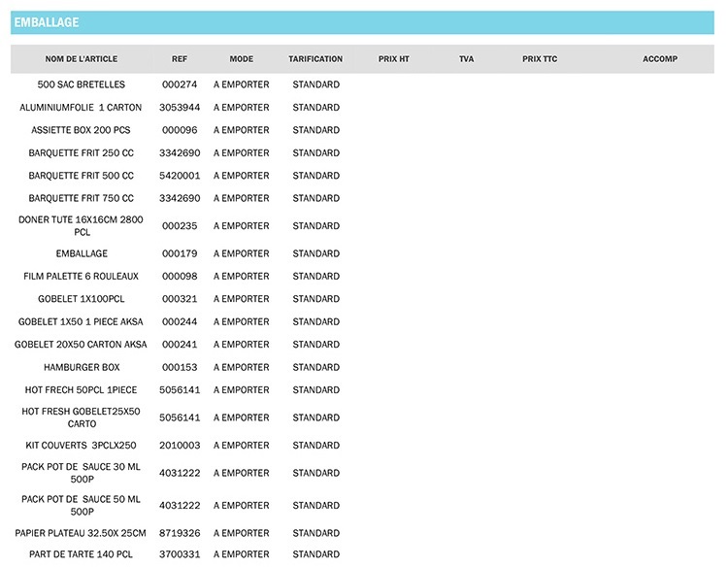Click reference number 000096

(180, 130)
